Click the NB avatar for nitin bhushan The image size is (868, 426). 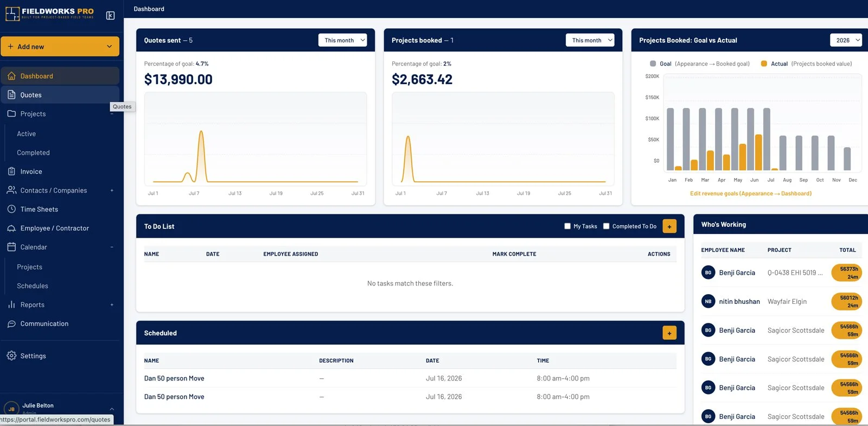[x=708, y=301]
